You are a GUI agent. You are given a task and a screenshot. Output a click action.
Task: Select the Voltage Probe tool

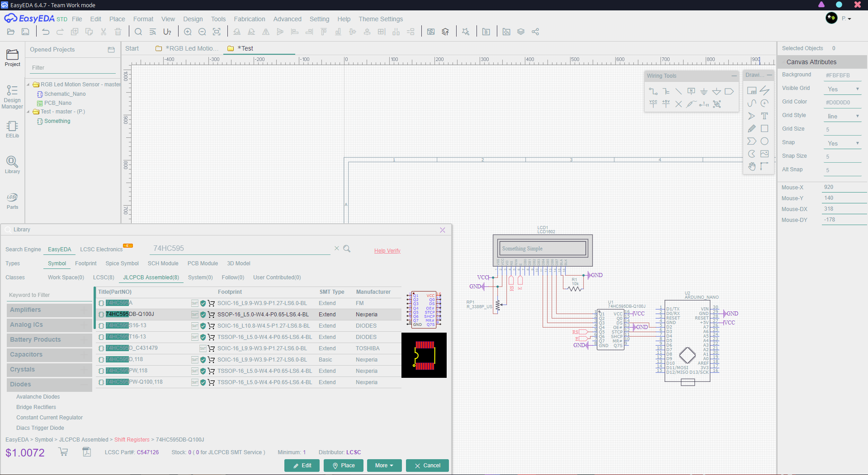(691, 104)
